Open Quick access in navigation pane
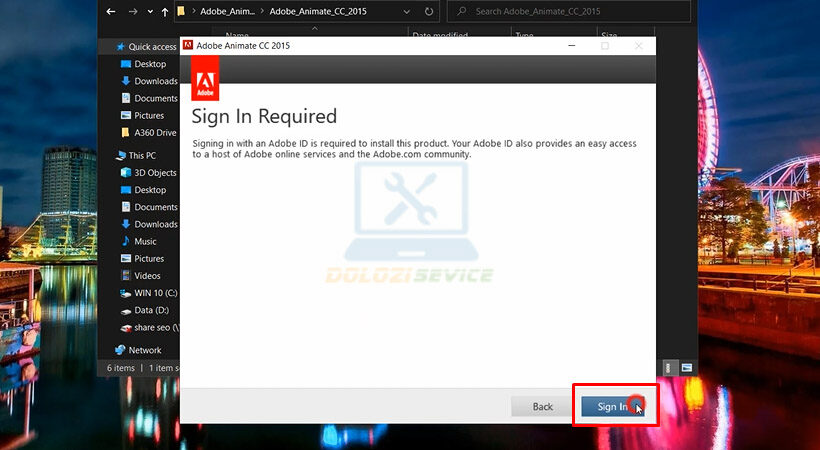 (152, 47)
